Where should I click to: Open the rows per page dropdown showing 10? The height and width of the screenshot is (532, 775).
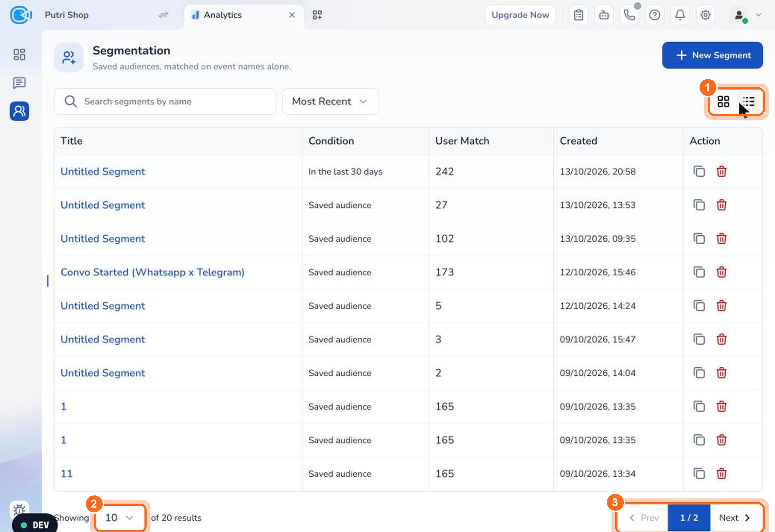(119, 517)
